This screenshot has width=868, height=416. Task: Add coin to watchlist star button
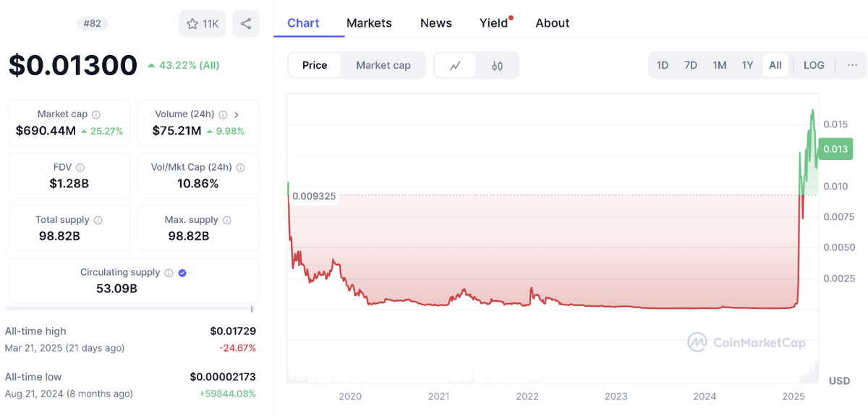pos(203,24)
